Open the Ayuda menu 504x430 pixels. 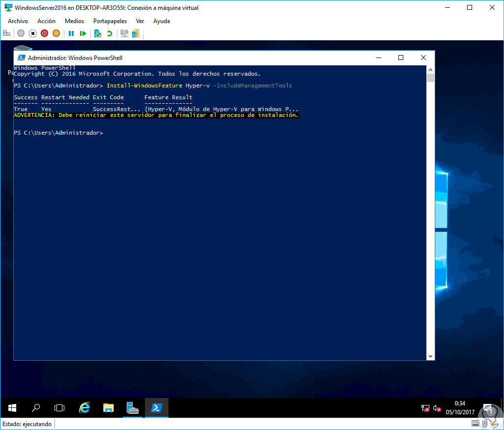click(x=161, y=21)
